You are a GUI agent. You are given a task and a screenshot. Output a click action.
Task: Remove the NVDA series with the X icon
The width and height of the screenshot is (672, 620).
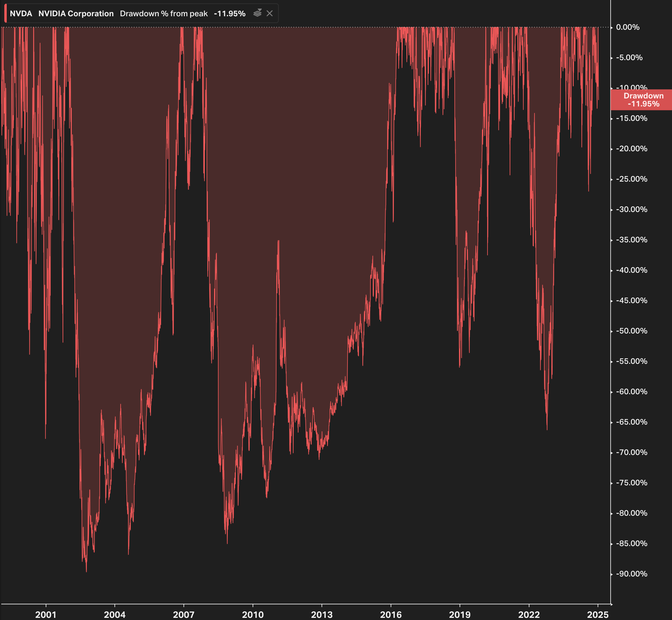270,13
